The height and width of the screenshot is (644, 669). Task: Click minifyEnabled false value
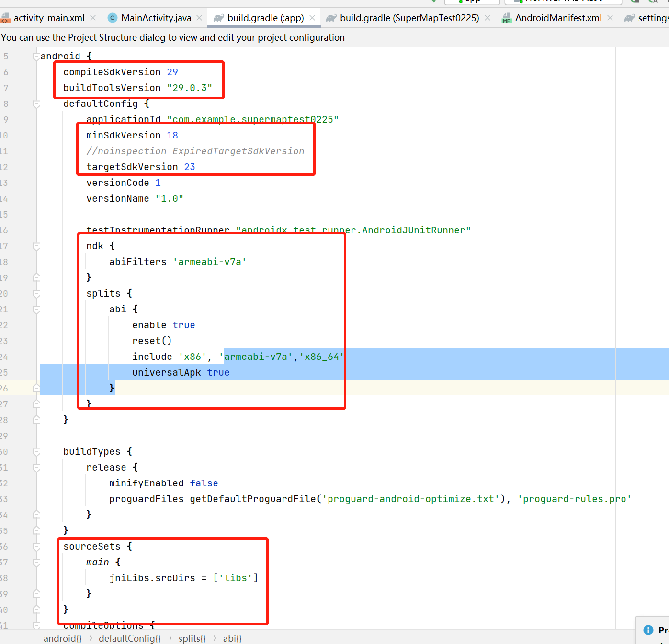(x=204, y=483)
